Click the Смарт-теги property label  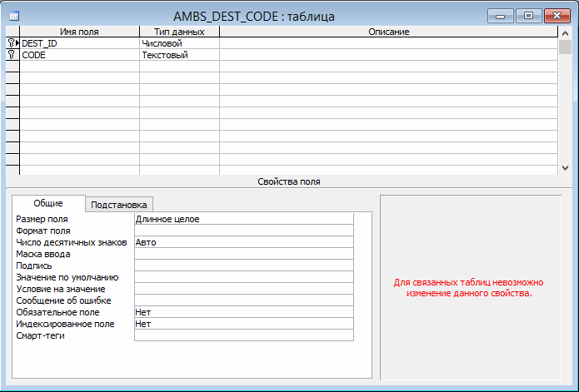tap(40, 335)
